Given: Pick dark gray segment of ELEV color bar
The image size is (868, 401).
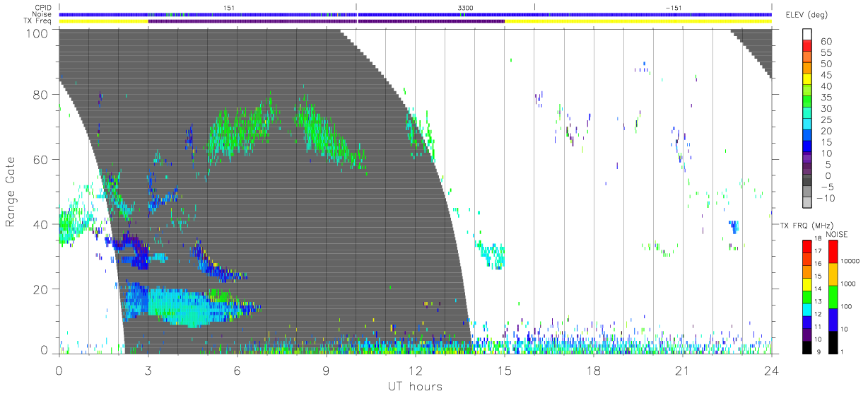Looking at the screenshot, I should tap(809, 181).
